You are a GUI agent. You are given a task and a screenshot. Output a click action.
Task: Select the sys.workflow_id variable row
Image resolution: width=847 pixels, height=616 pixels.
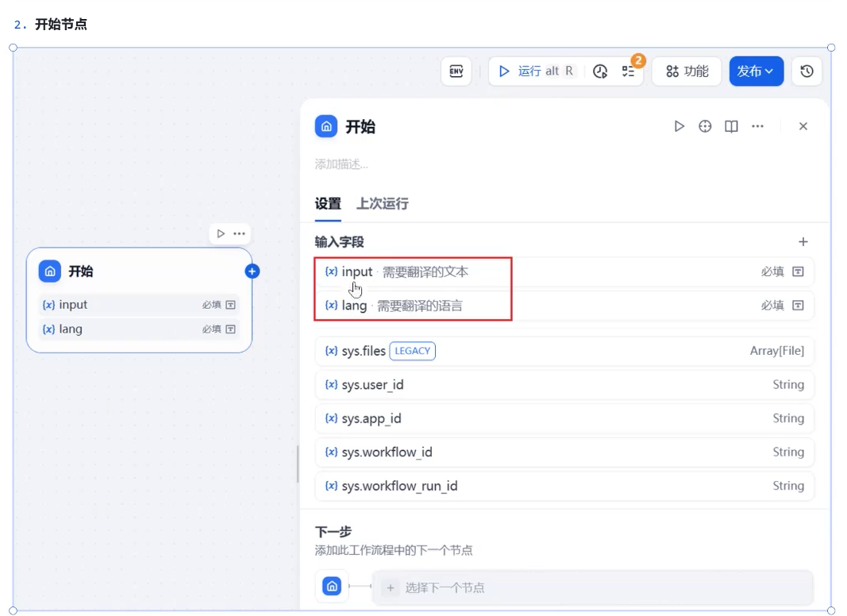point(564,452)
